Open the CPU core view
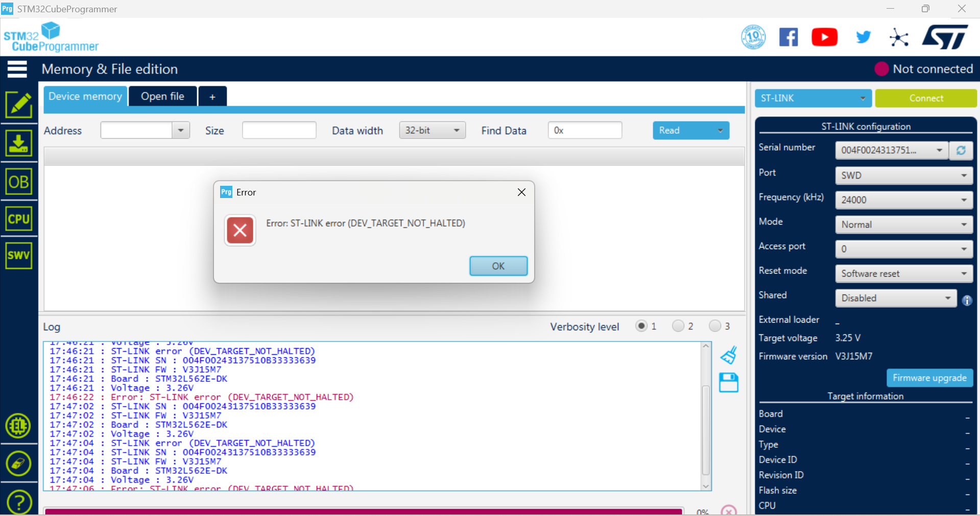 tap(18, 218)
